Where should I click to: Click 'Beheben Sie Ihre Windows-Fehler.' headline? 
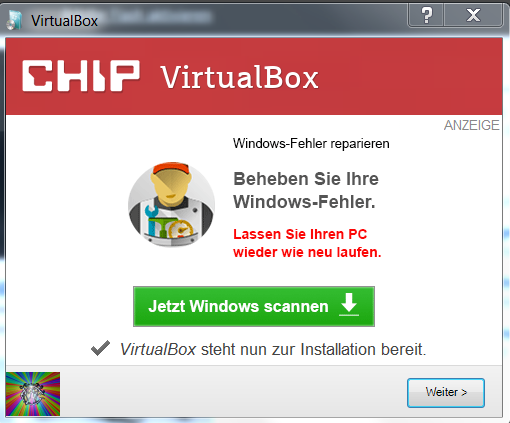(306, 190)
